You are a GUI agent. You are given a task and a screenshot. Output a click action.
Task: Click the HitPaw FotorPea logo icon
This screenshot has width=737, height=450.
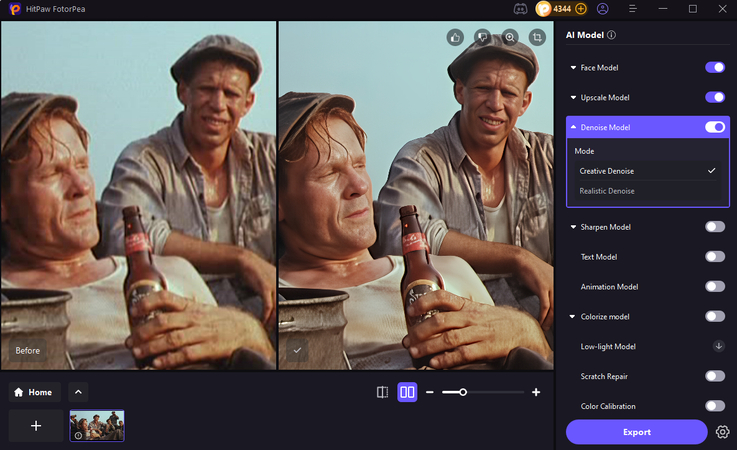coord(15,9)
